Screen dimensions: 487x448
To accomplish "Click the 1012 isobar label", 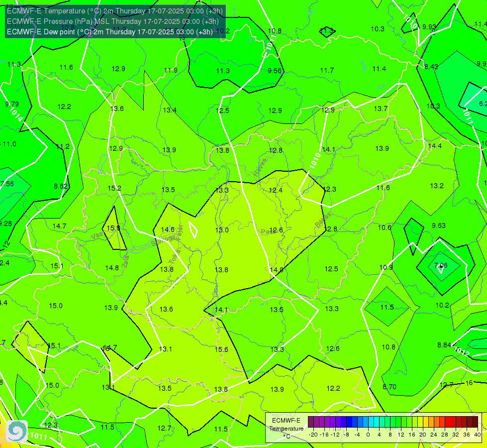I will pyautogui.click(x=461, y=351).
